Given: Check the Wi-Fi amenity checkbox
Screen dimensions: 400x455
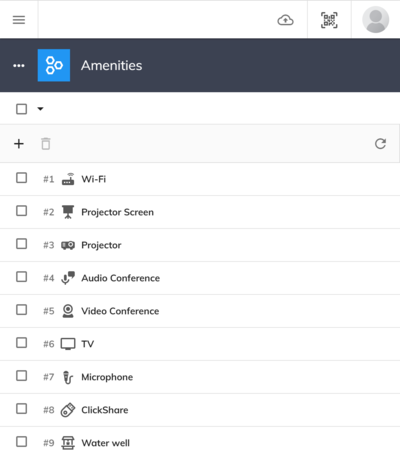Looking at the screenshot, I should click(22, 178).
